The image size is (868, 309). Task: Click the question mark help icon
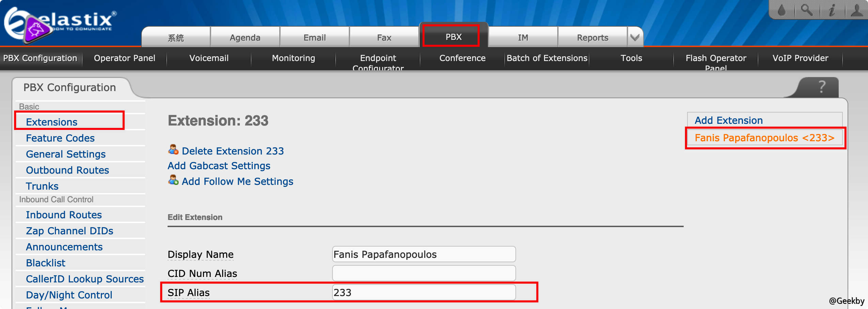821,87
